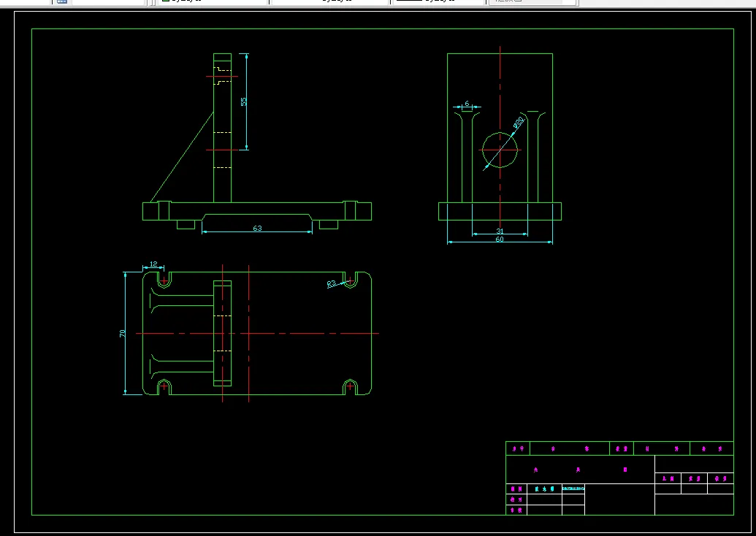
Task: Select the dimension text 6 above the rib
Action: (x=467, y=103)
